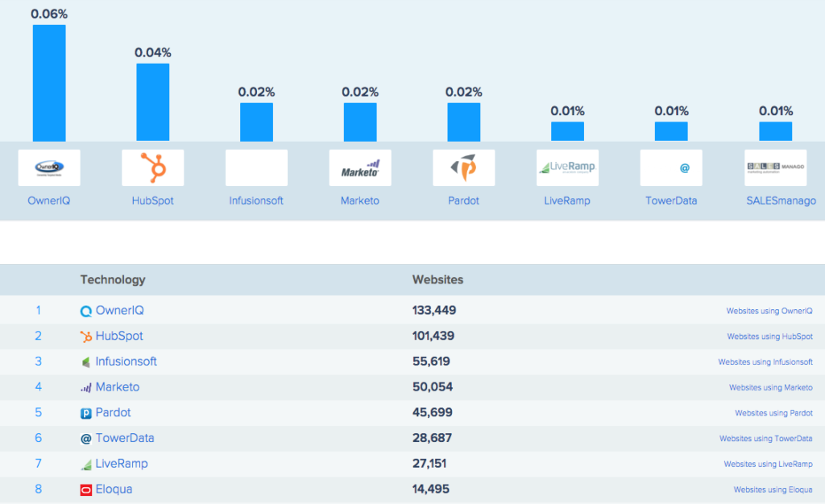Open the 'Websites using Eloqua' link

pos(773,490)
